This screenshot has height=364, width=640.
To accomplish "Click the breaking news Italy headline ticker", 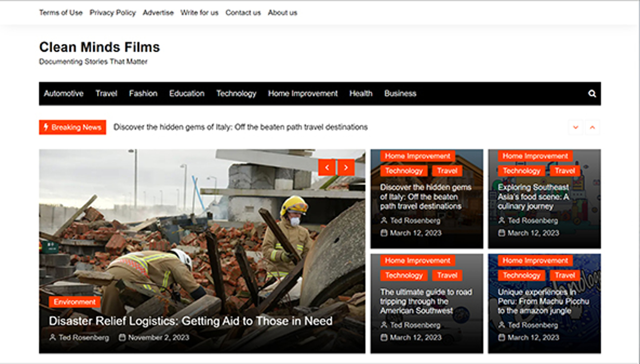I will (240, 127).
